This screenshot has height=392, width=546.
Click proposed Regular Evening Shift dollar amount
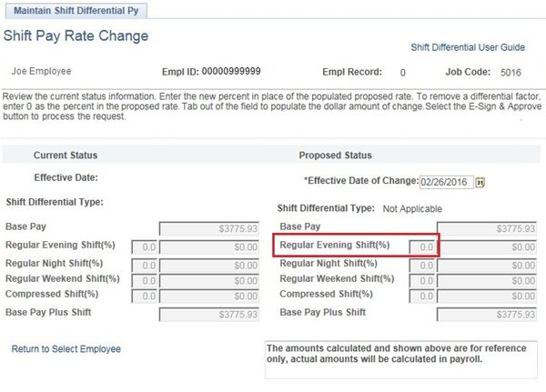tap(487, 246)
